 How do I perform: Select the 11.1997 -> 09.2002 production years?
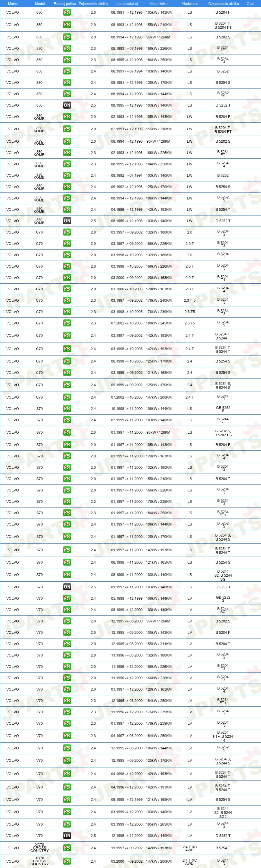(x=126, y=848)
